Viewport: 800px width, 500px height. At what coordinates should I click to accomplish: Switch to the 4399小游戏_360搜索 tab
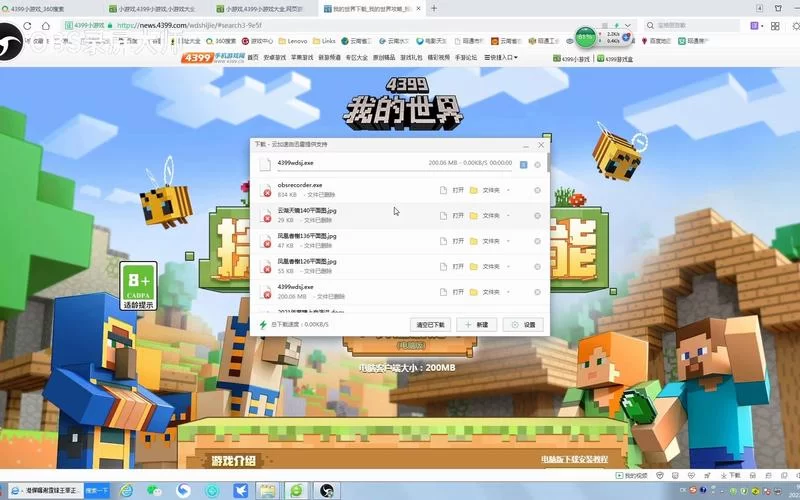pyautogui.click(x=51, y=9)
